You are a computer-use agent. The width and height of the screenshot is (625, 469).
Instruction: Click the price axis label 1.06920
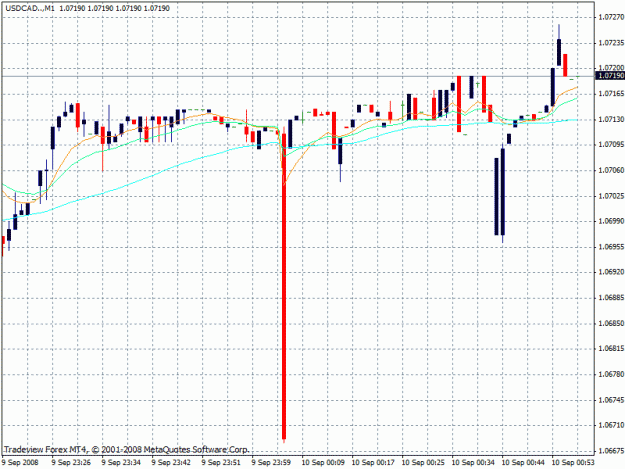coord(611,272)
